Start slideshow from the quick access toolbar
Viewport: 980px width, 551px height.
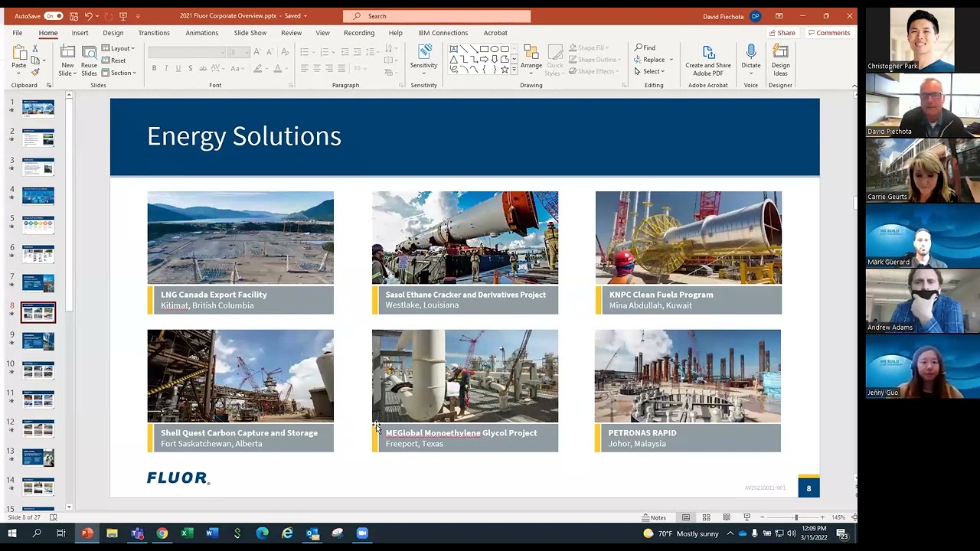(x=122, y=16)
